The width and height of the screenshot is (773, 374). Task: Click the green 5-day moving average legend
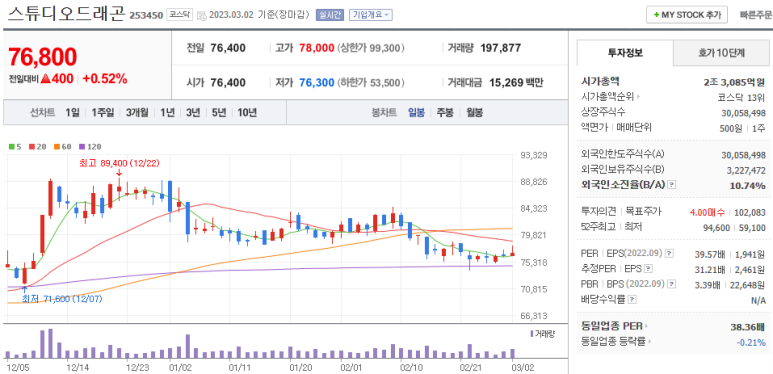point(15,146)
